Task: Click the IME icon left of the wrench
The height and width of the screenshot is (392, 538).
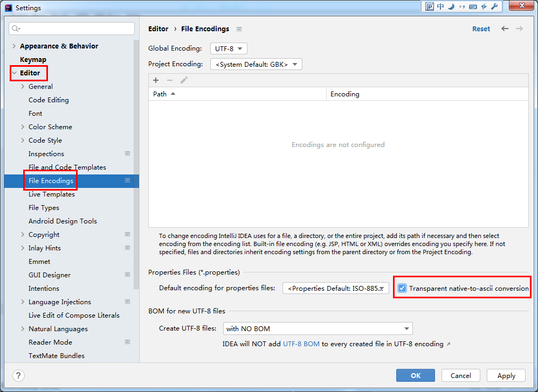Action: coord(484,6)
